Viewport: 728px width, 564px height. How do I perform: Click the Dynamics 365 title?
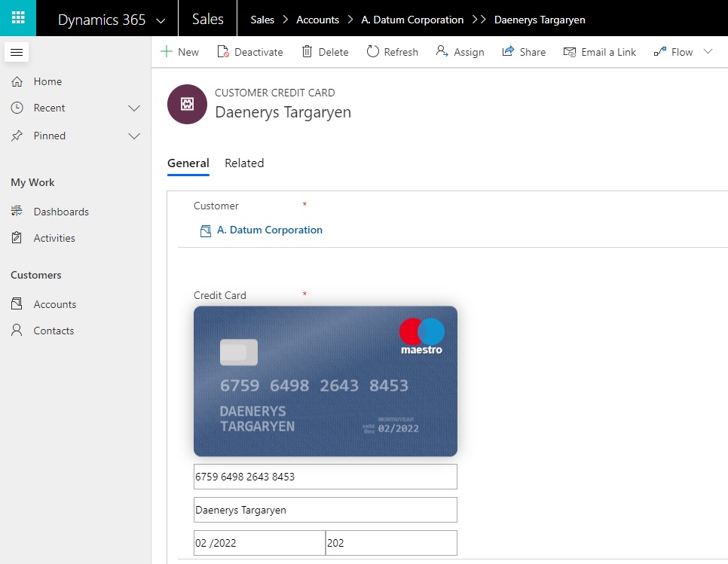coord(102,20)
